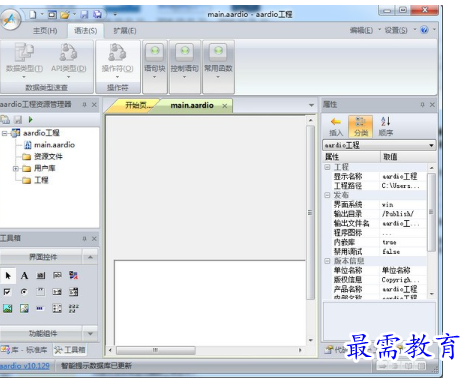Select the pointer arrow tool in toolbox

[x=8, y=275]
